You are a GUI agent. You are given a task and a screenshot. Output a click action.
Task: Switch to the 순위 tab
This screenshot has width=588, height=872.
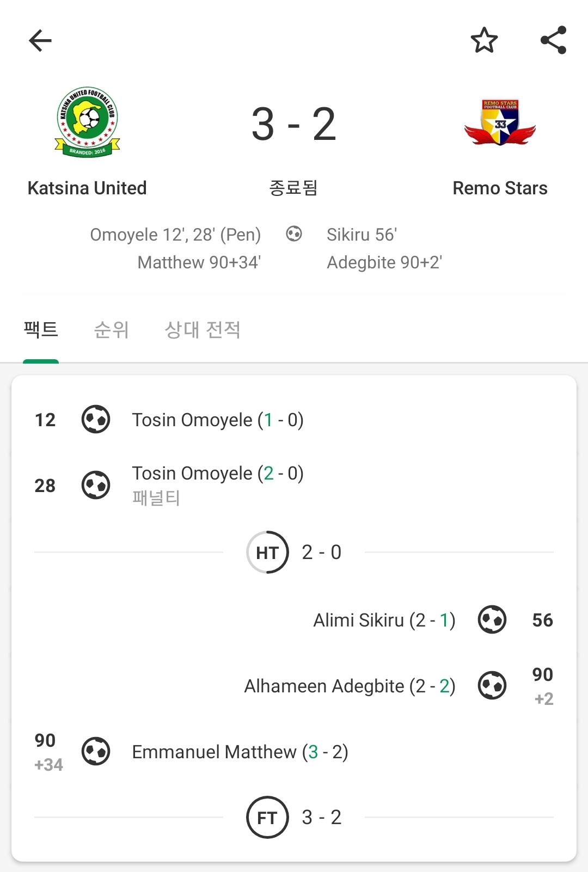(112, 330)
